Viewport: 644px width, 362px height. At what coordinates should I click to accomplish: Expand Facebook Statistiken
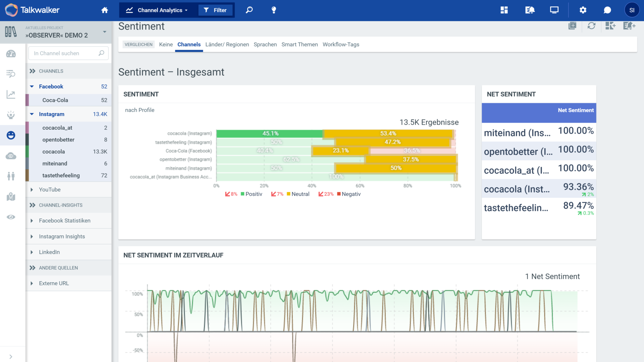pos(32,221)
